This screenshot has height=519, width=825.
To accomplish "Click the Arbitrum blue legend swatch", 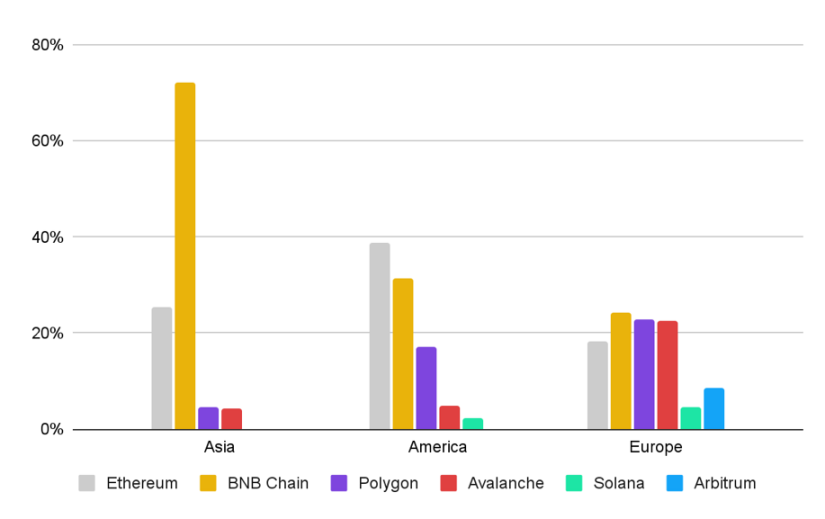I will click(675, 483).
